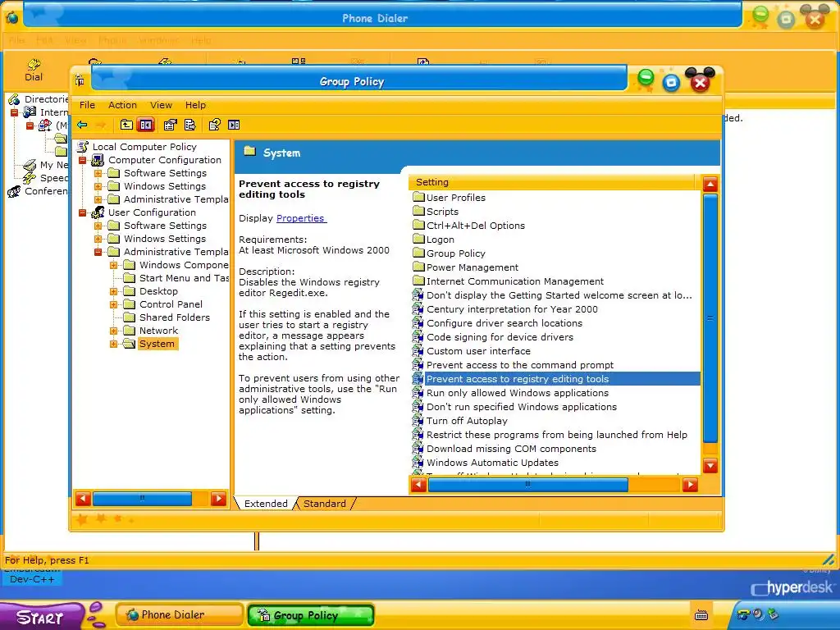Screen dimensions: 840x630
Task: Collapse the Computer Configuration node
Action: click(83, 160)
